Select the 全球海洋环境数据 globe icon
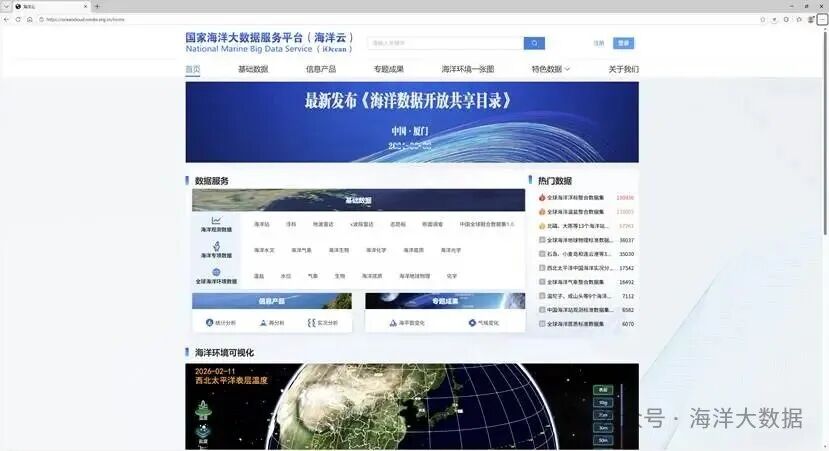 coord(216,275)
